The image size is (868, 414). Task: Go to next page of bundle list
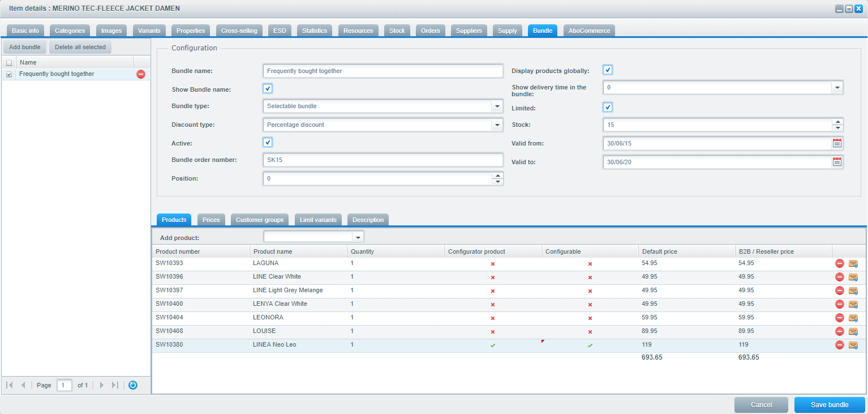[x=102, y=385]
